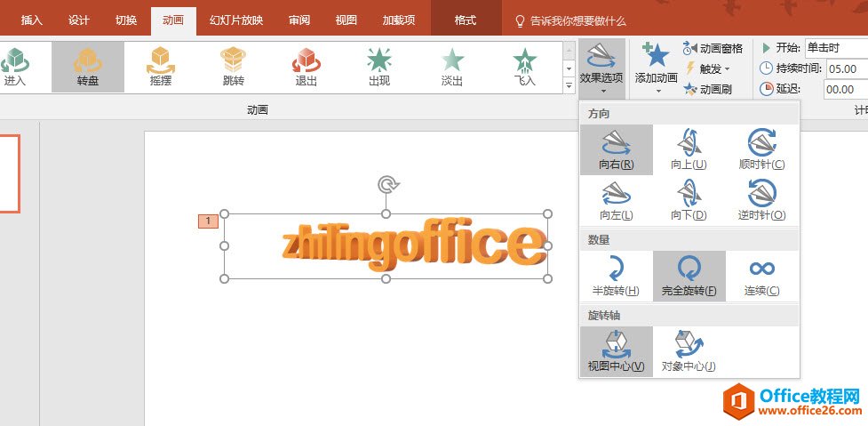Select the 退出 (Exit) 3D animation
868x426 pixels.
point(307,67)
